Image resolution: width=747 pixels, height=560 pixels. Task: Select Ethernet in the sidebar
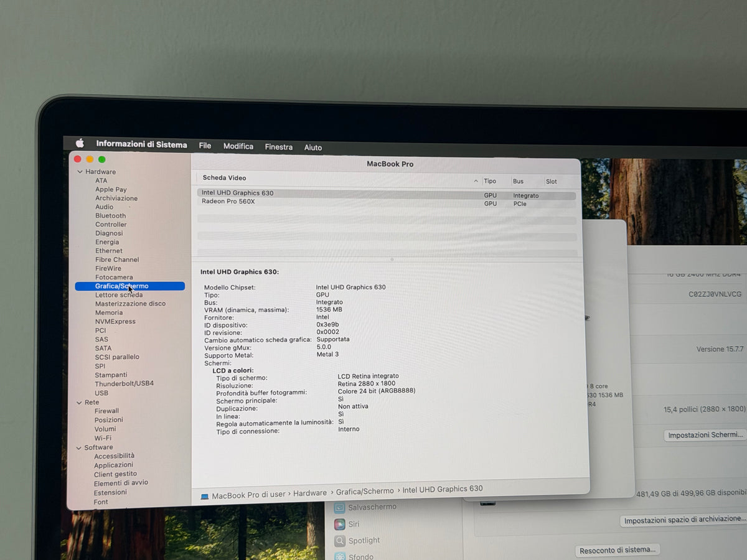click(109, 251)
